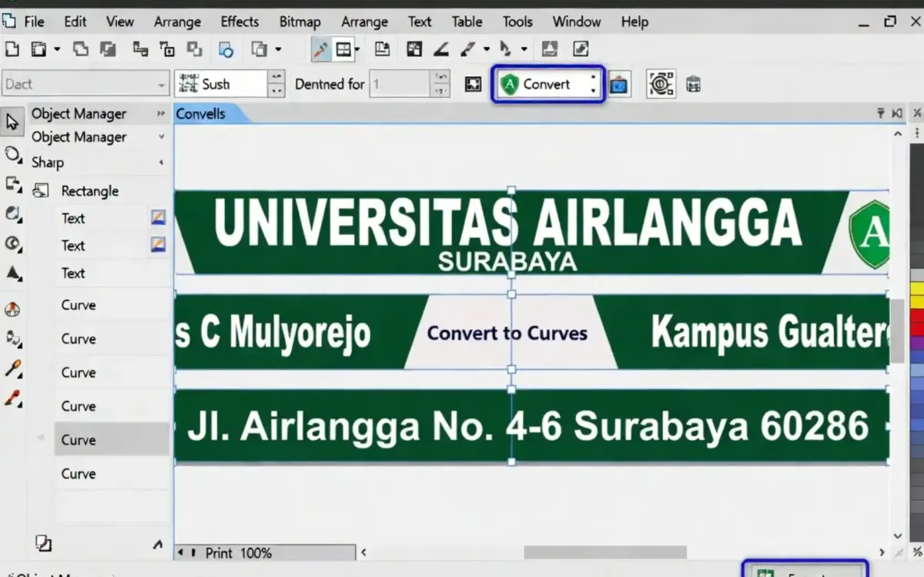The image size is (924, 577).
Task: Open the Table menu
Action: 467,22
